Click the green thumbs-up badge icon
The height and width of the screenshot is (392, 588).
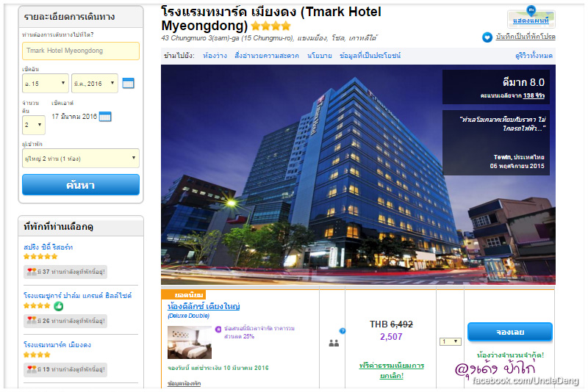pyautogui.click(x=59, y=306)
